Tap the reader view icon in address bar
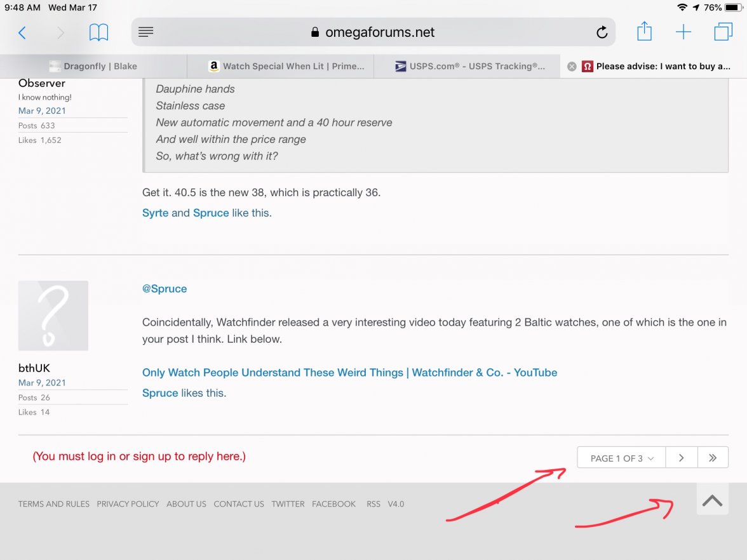 click(x=146, y=32)
